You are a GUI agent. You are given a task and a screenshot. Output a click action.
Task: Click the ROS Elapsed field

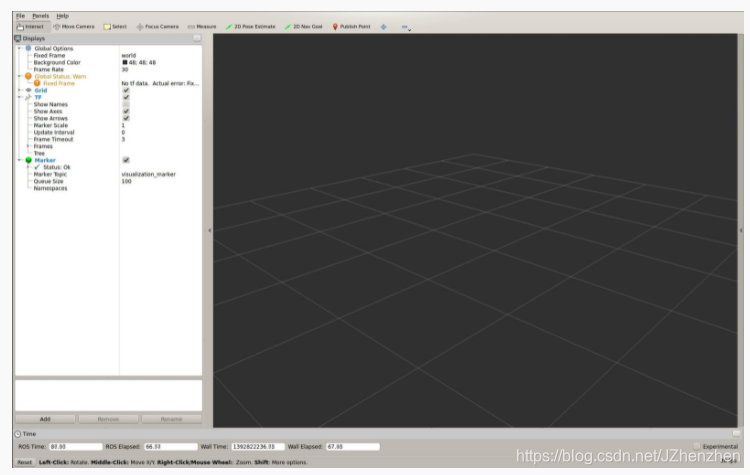pos(170,446)
